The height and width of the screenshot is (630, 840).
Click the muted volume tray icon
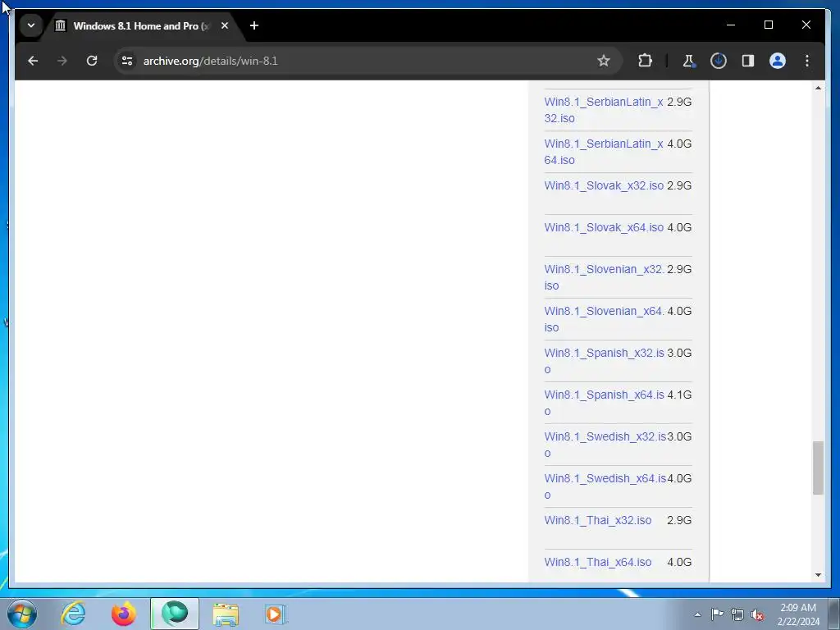point(757,614)
